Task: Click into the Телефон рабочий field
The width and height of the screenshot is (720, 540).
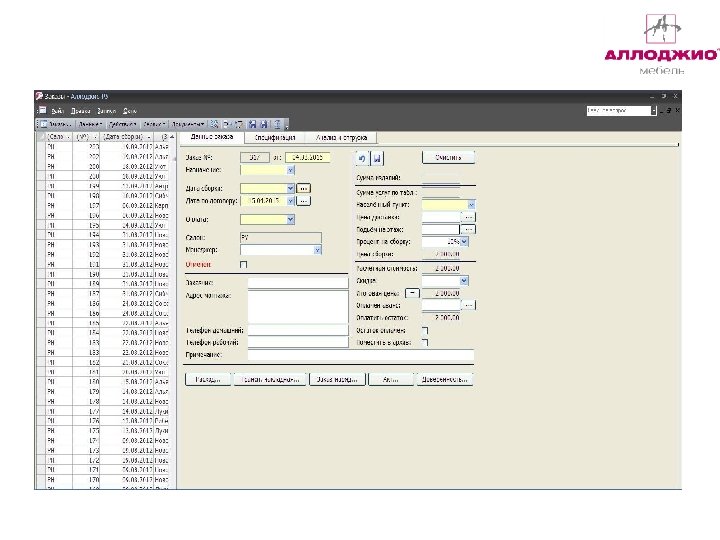Action: point(298,342)
